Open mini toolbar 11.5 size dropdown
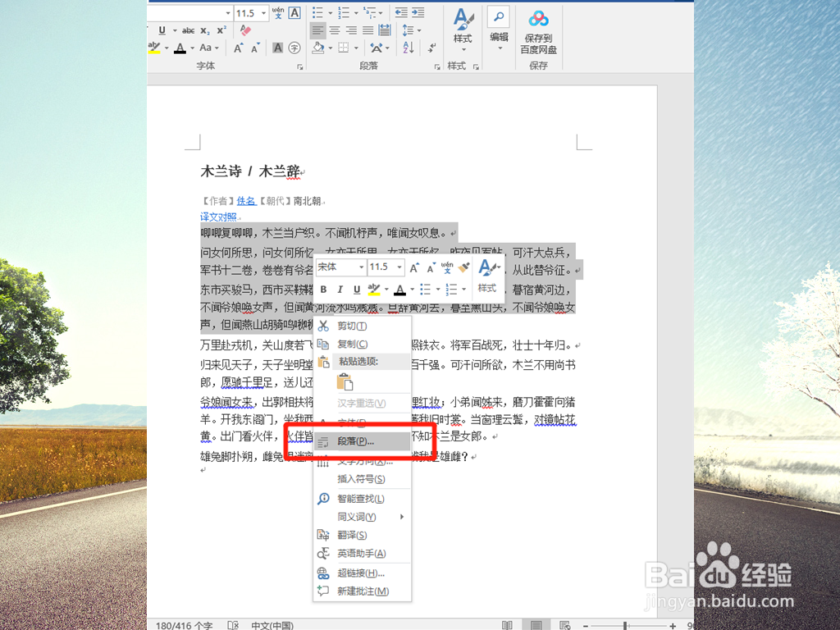The image size is (840, 630). pyautogui.click(x=399, y=267)
